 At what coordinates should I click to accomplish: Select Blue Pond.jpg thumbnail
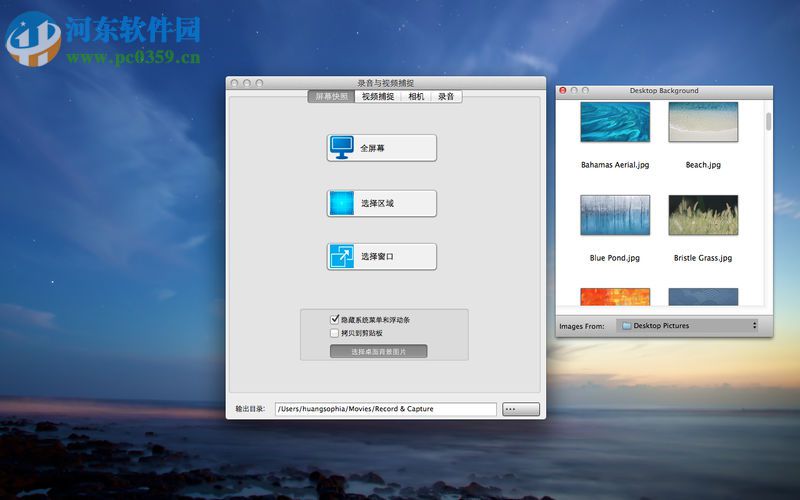point(615,215)
